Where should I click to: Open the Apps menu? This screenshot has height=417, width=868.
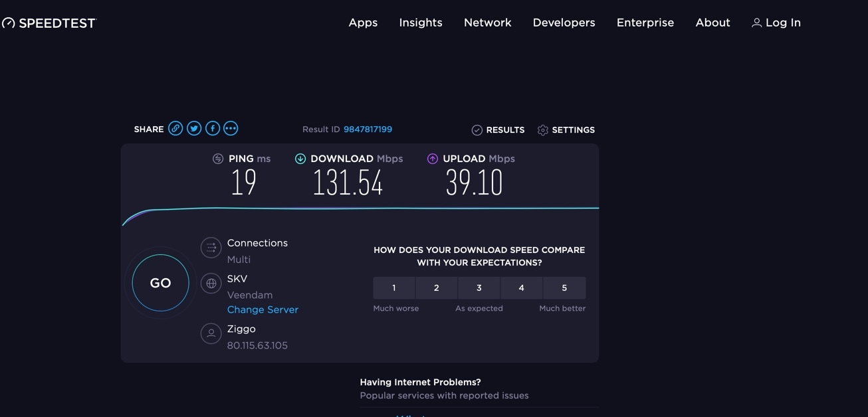point(363,23)
